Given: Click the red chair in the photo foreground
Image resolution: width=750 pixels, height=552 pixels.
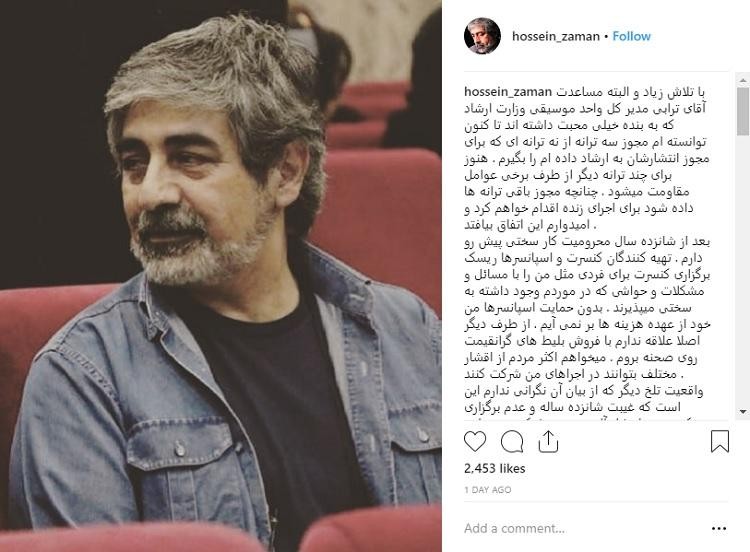Looking at the screenshot, I should [372, 530].
